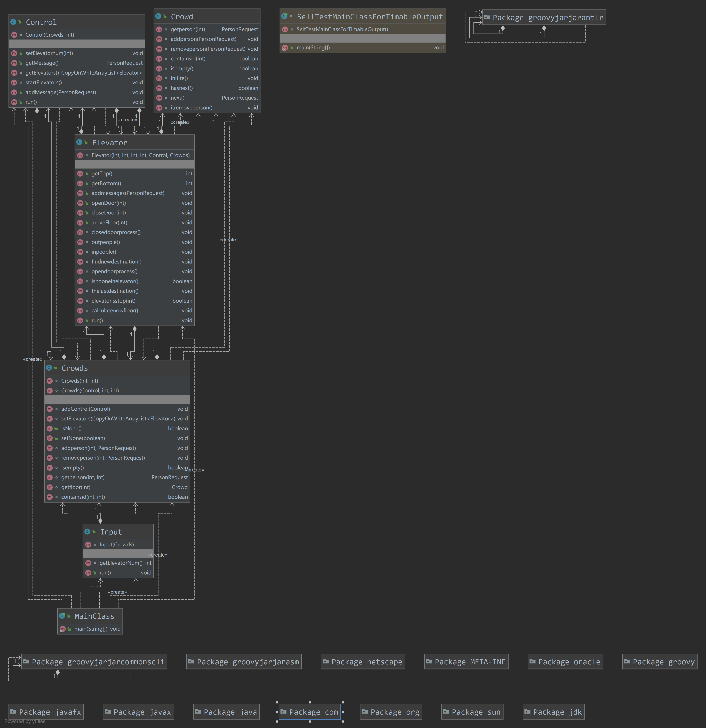Click the SelfTestMainClassForTimableOutput class icon
This screenshot has height=728, width=706.
(x=284, y=17)
